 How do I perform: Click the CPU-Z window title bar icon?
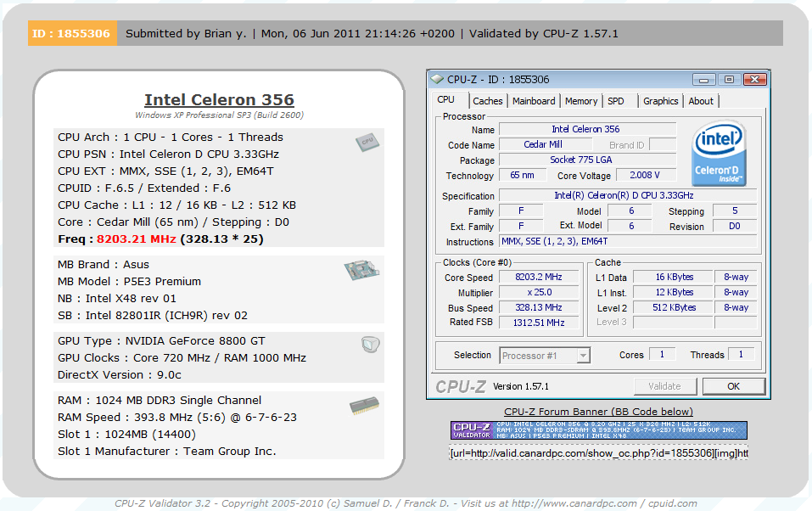click(x=438, y=79)
